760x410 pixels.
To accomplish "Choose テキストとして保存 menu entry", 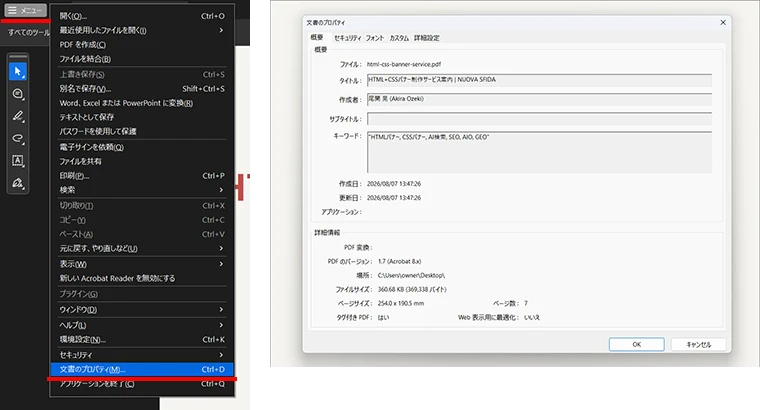I will 142,117.
